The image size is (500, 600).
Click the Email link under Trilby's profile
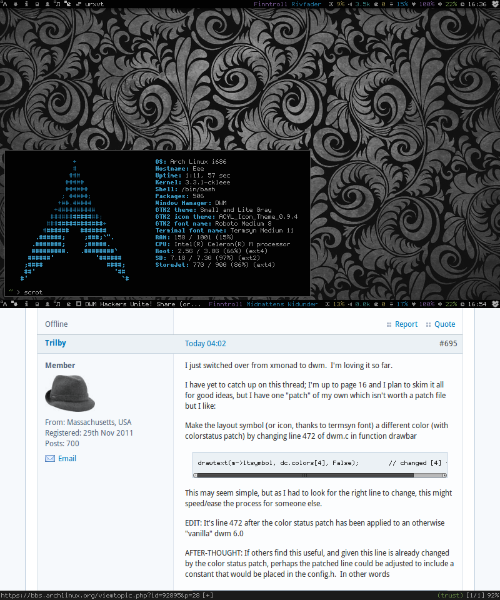(x=67, y=458)
